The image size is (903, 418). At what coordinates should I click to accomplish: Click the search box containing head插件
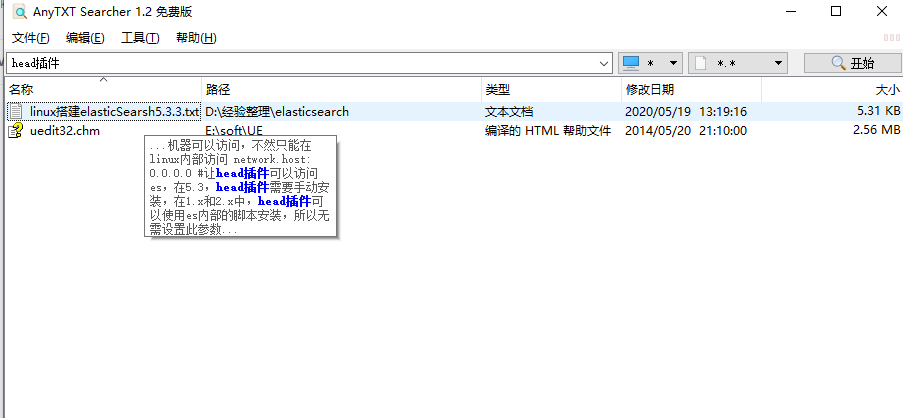[300, 63]
